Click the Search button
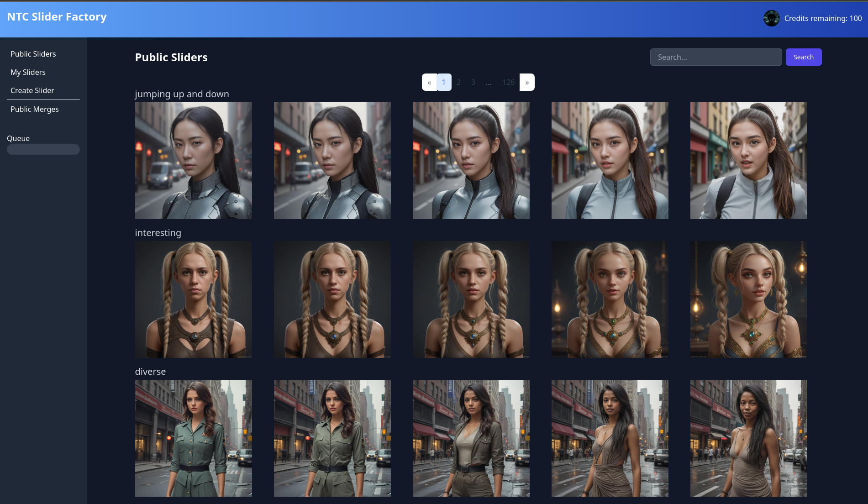This screenshot has height=504, width=868. [x=803, y=57]
